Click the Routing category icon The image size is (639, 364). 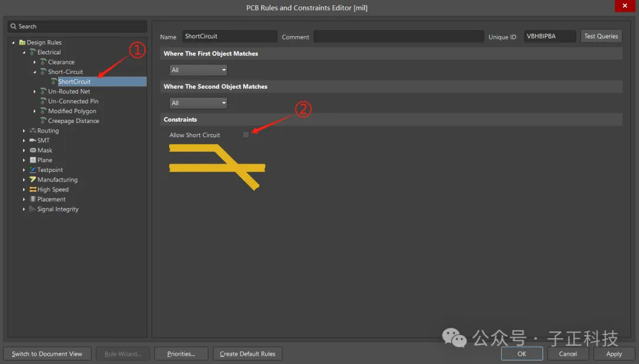[33, 130]
